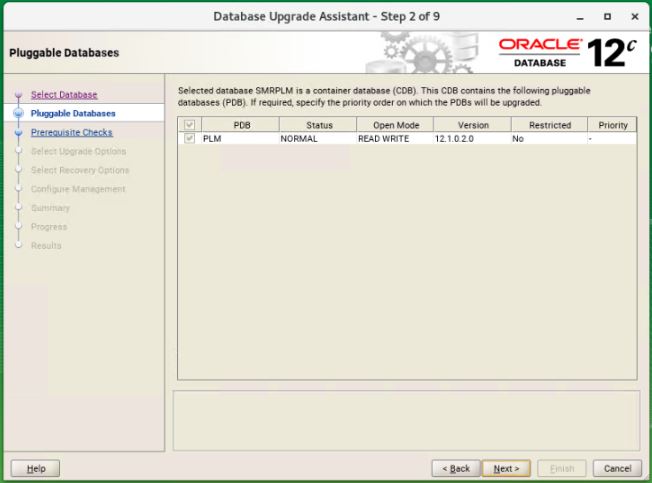The width and height of the screenshot is (652, 483).
Task: Click the Prerequisite Checks step bullet icon
Action: coord(18,133)
